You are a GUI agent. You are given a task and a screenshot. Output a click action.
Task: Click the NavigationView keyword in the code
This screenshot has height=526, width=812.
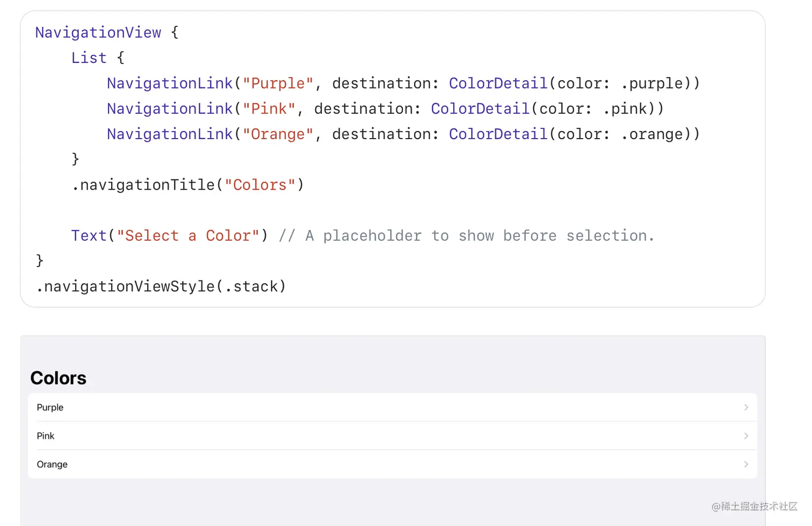[x=98, y=33]
